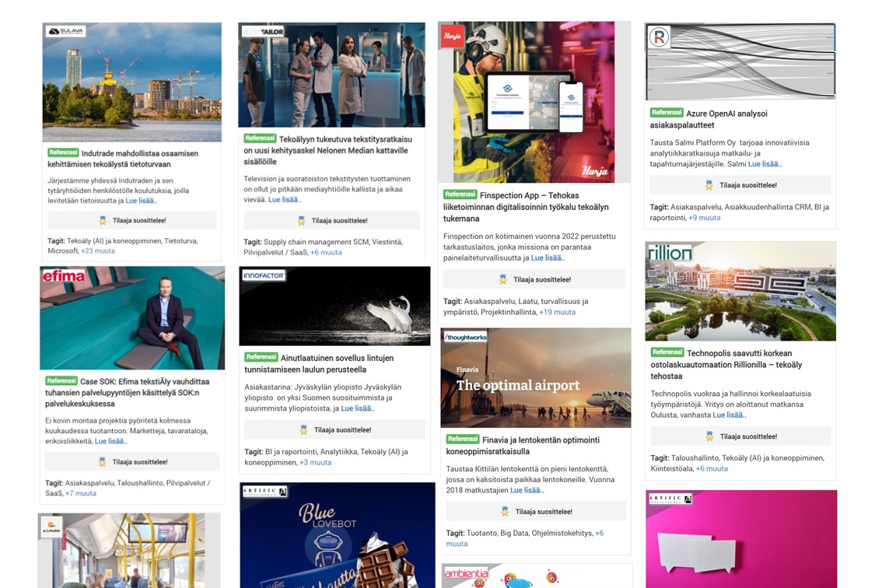Click Referenssi badge on Technopolis card
Screen dimensions: 882x588
pos(667,352)
